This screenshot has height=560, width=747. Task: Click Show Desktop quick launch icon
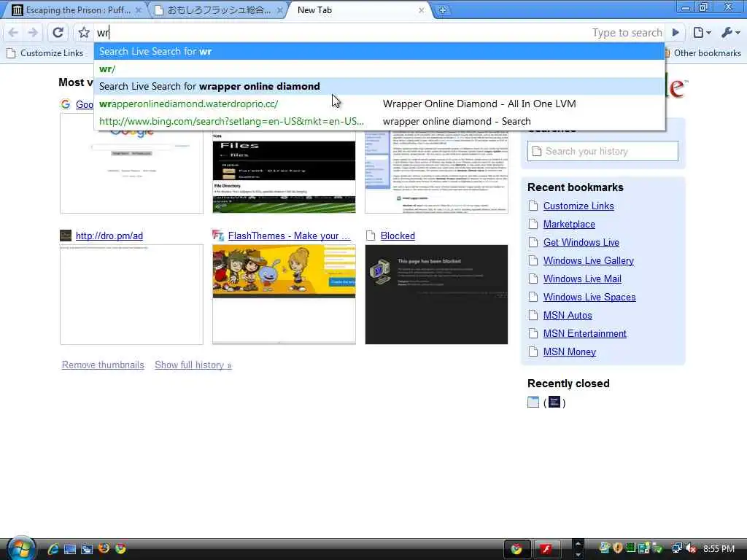pos(70,549)
